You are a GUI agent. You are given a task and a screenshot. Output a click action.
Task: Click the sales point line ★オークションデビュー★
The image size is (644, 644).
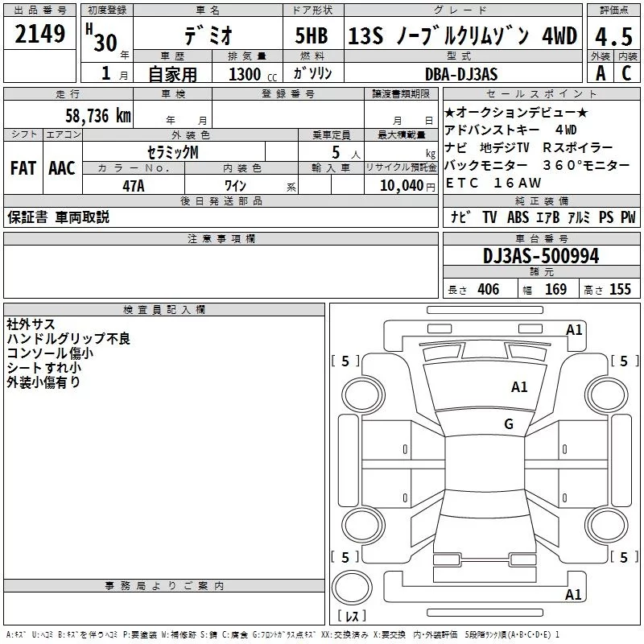516,112
